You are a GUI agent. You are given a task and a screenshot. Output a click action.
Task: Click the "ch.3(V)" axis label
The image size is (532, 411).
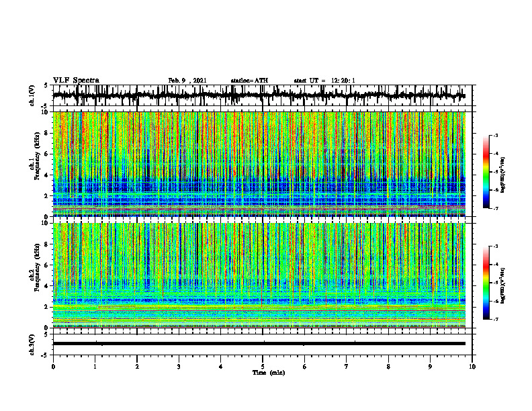tap(32, 345)
